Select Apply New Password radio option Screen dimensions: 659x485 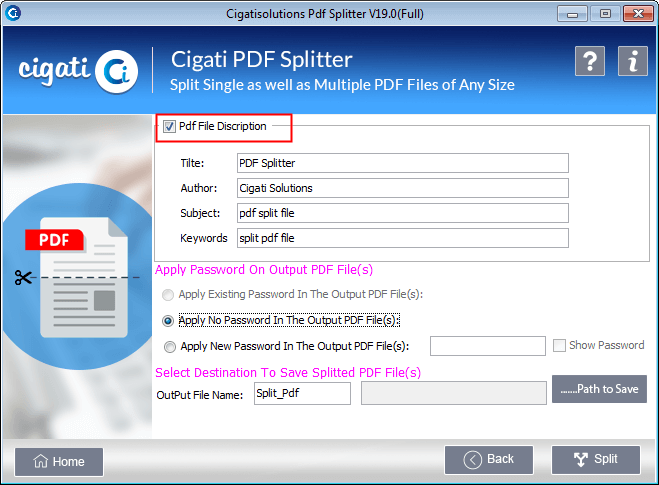[x=169, y=347]
